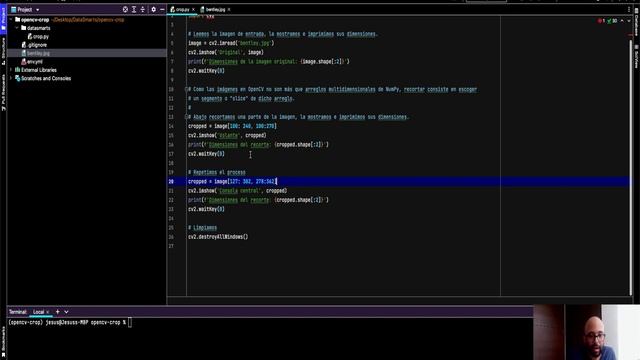Open the Bookmarks side tab
Viewport: 640px width, 360px height.
coord(3,341)
